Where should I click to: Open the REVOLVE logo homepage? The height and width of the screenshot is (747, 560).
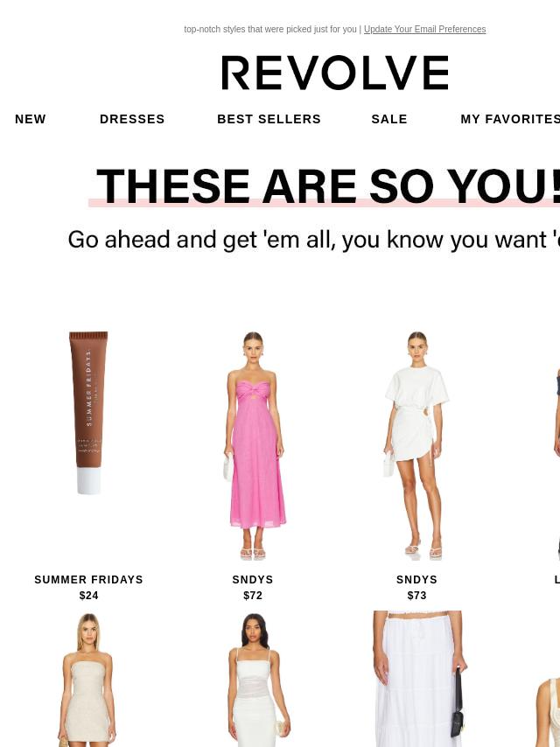(334, 73)
